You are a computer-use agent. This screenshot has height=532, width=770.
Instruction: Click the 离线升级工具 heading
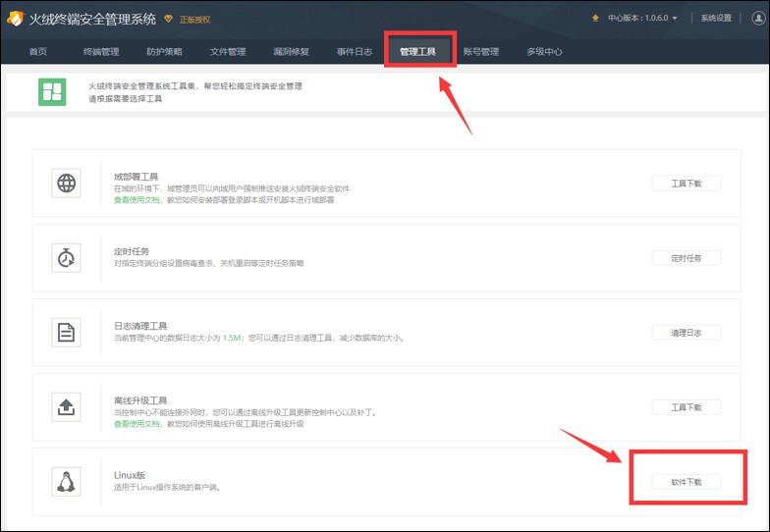140,400
